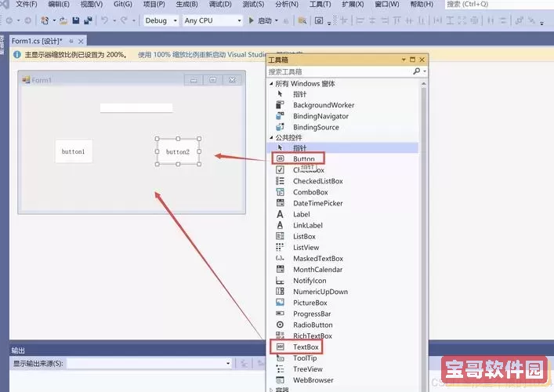Click the Align Lefts layout icon

coord(360,21)
